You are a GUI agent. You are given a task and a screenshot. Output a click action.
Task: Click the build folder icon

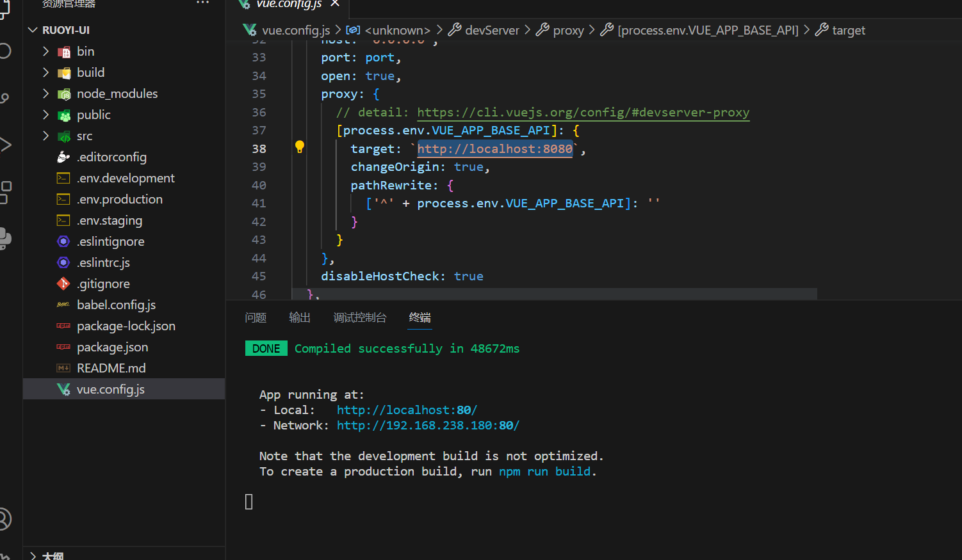(63, 73)
